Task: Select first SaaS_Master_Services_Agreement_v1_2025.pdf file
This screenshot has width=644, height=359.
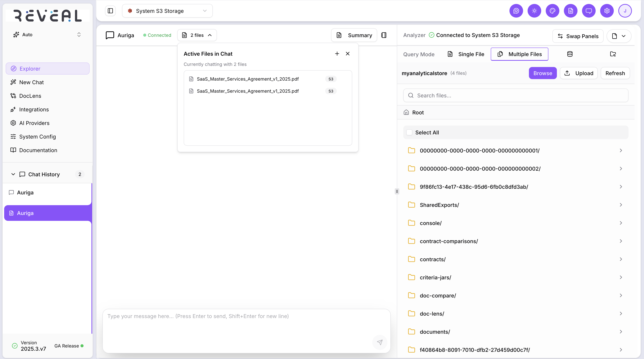Action: 268,79
